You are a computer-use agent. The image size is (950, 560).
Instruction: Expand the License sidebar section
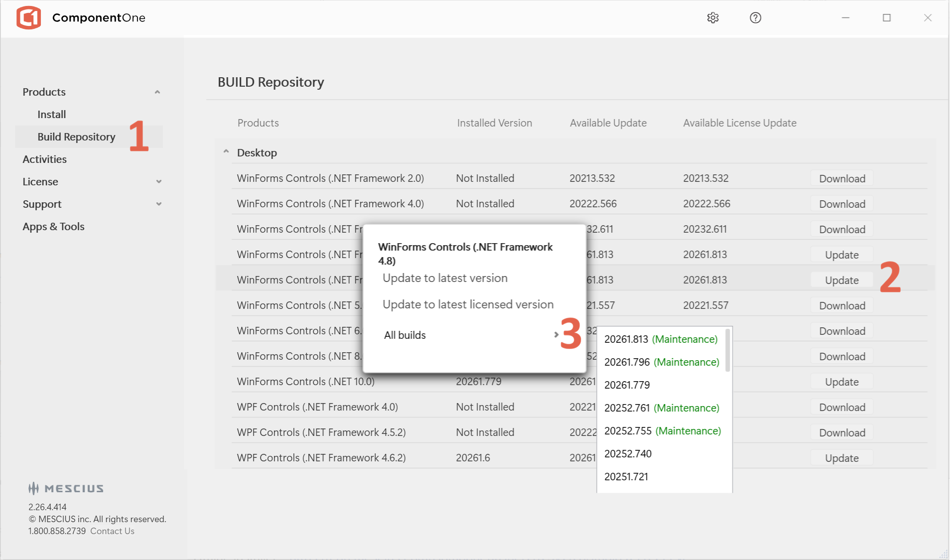[x=159, y=182]
